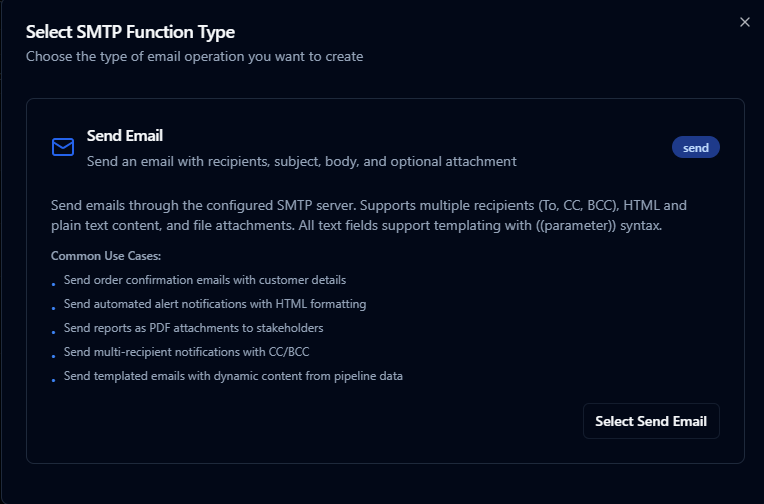Viewport: 764px width, 504px height.
Task: Click the bullet beside templated emails
Action: coord(53,380)
